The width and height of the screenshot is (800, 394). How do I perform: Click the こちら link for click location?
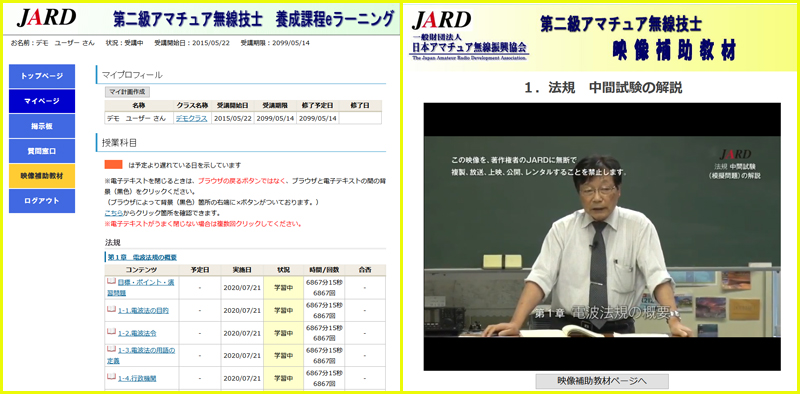(x=113, y=213)
